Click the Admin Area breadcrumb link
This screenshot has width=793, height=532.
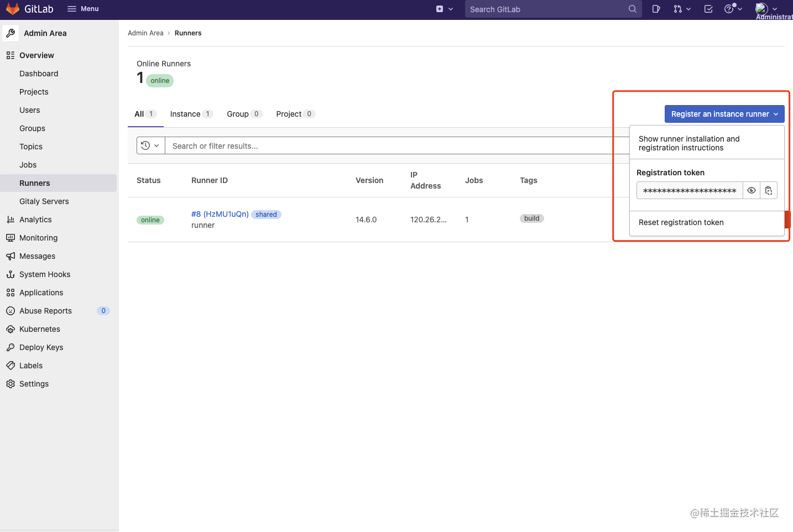click(145, 33)
